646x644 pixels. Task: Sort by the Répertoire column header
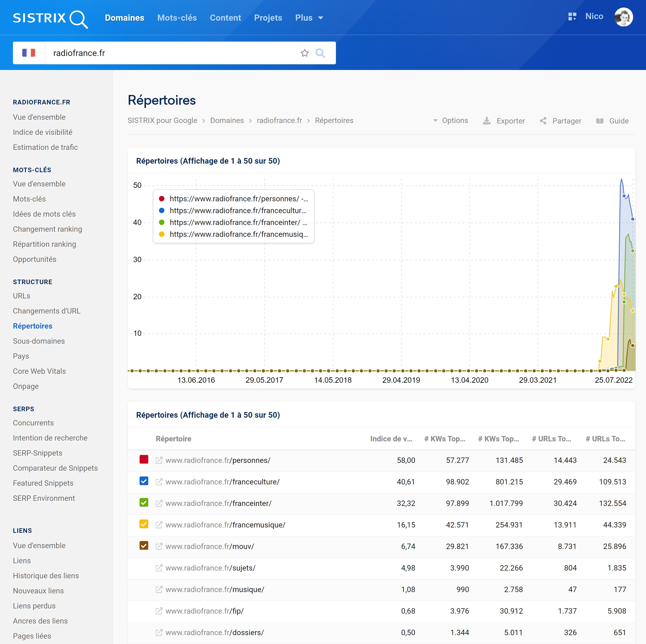[x=174, y=438]
